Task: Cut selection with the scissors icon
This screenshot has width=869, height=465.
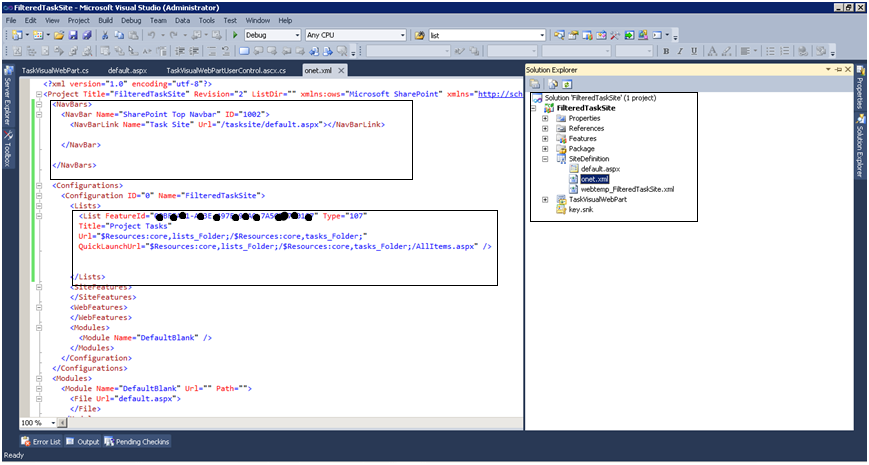Action: click(x=105, y=35)
